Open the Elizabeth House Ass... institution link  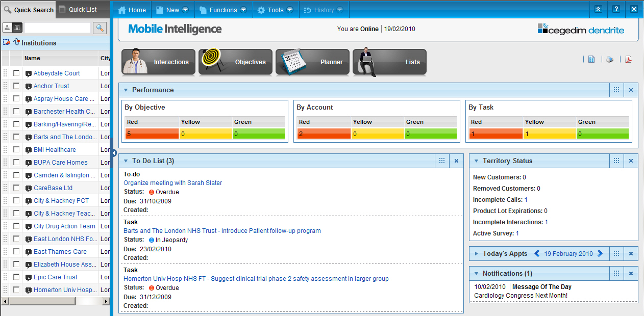point(65,265)
